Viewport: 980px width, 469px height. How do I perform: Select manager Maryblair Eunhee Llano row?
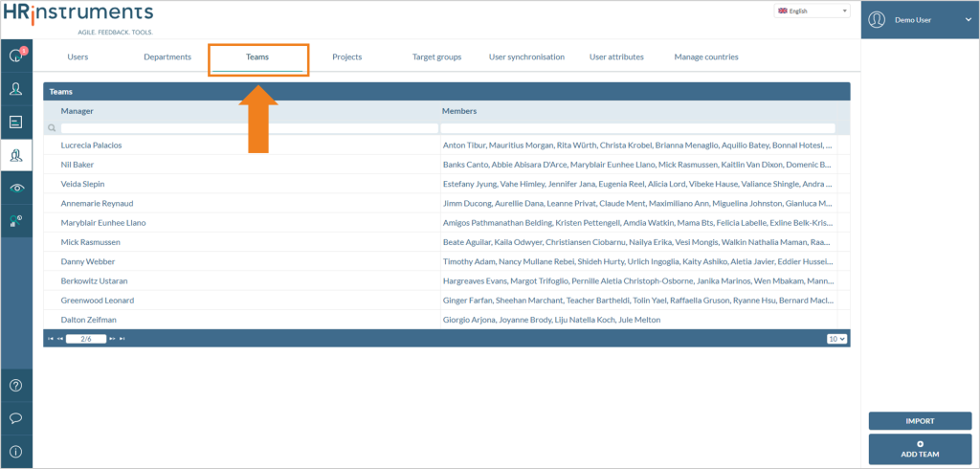[x=103, y=223]
